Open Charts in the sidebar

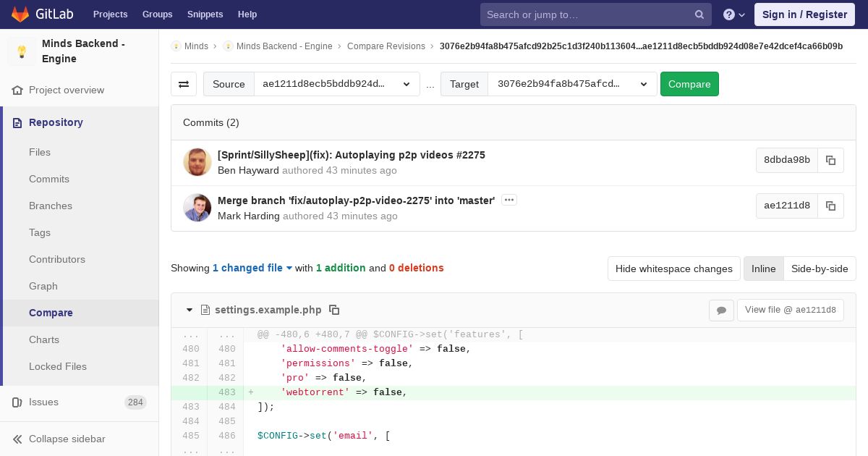pyautogui.click(x=44, y=339)
